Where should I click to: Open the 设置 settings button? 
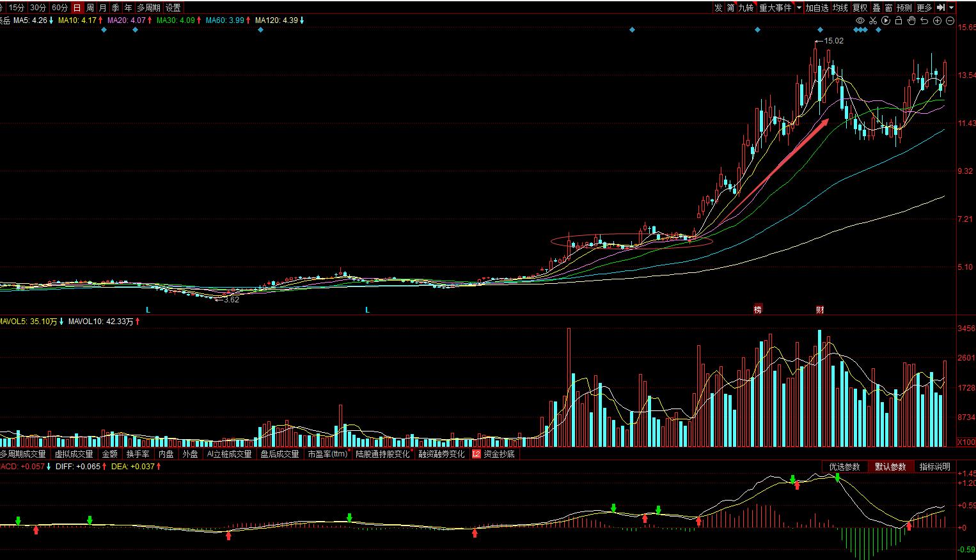coord(173,8)
